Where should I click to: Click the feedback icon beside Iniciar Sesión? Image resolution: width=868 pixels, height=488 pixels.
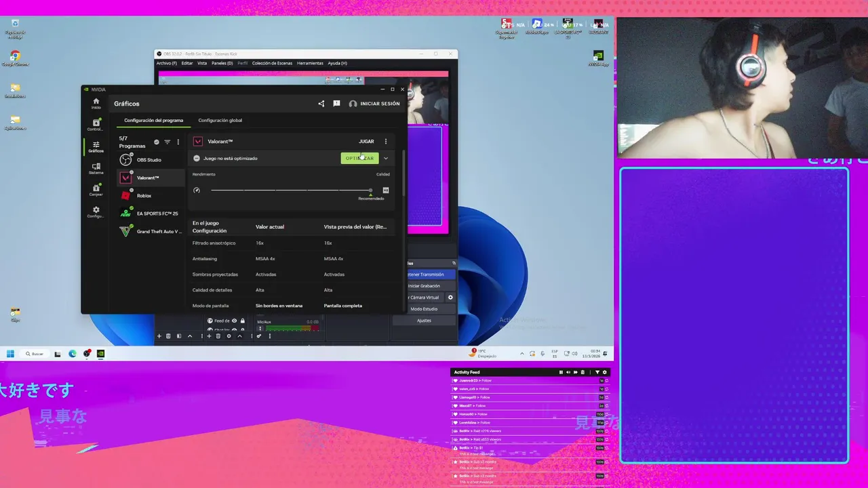point(336,104)
